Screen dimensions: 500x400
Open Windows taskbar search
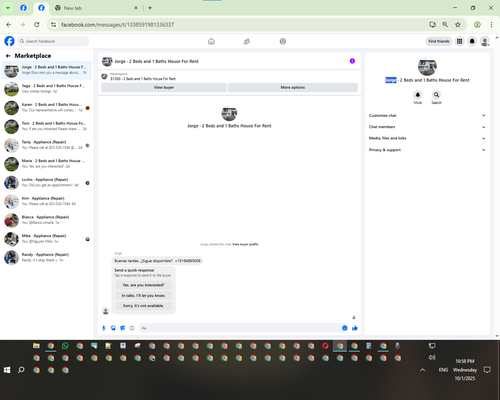pos(21,370)
